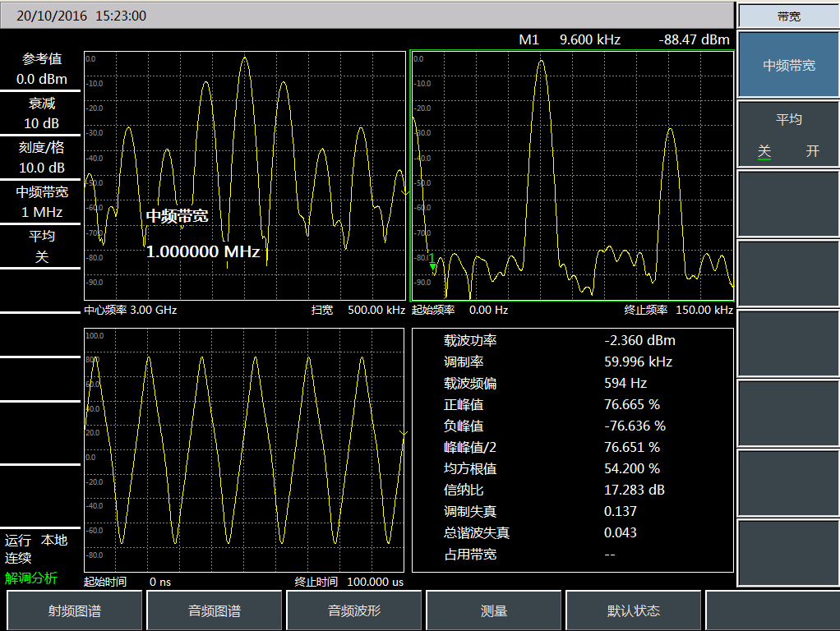Restore settings with 默认状态 button
This screenshot has width=840, height=631.
tap(634, 611)
